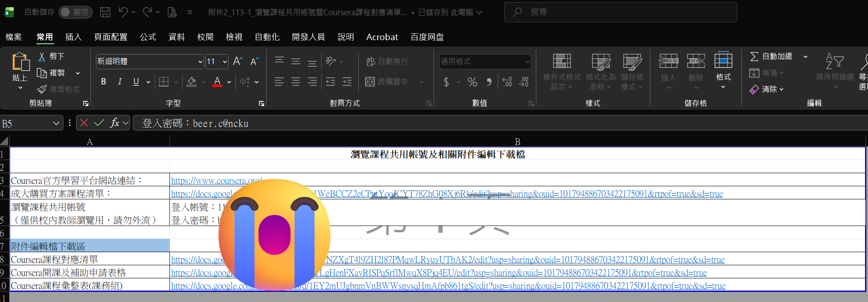Click the Insert cells 插入 icon
The width and height of the screenshot is (868, 302).
669,62
